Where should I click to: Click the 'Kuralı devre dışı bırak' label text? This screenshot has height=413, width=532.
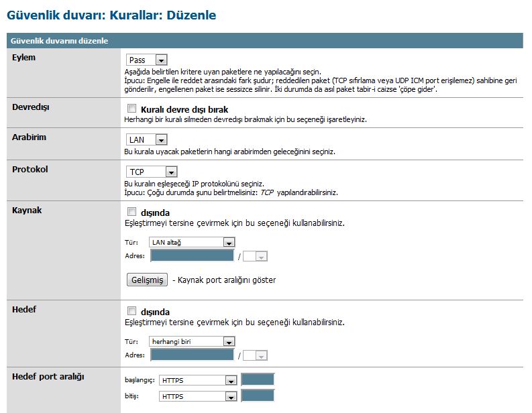pos(184,109)
